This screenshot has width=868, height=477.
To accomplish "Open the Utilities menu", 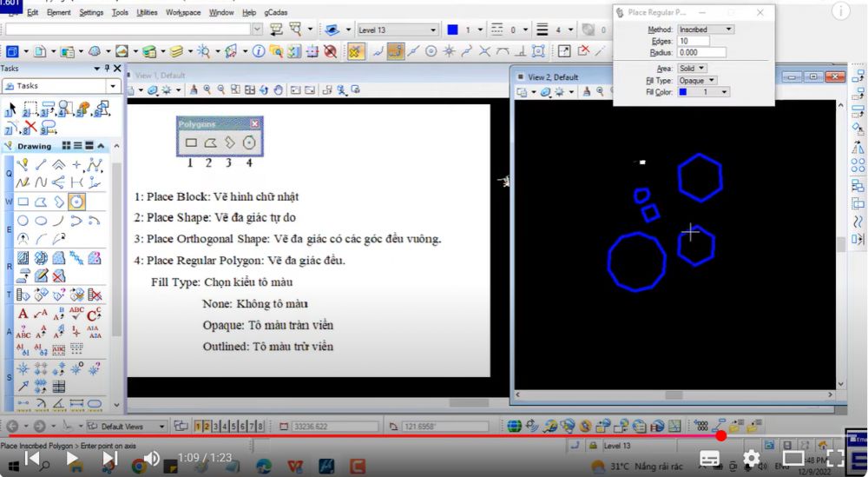I will (147, 12).
